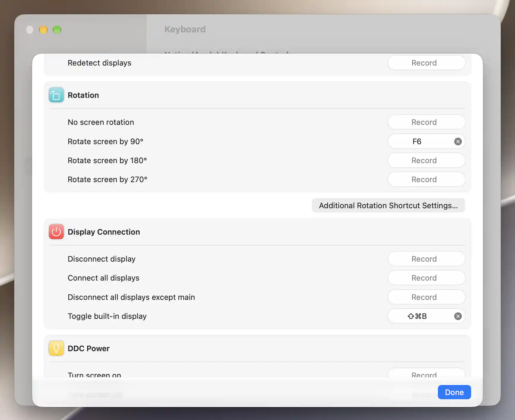Record shortcut for Connect all displays

[x=426, y=278]
